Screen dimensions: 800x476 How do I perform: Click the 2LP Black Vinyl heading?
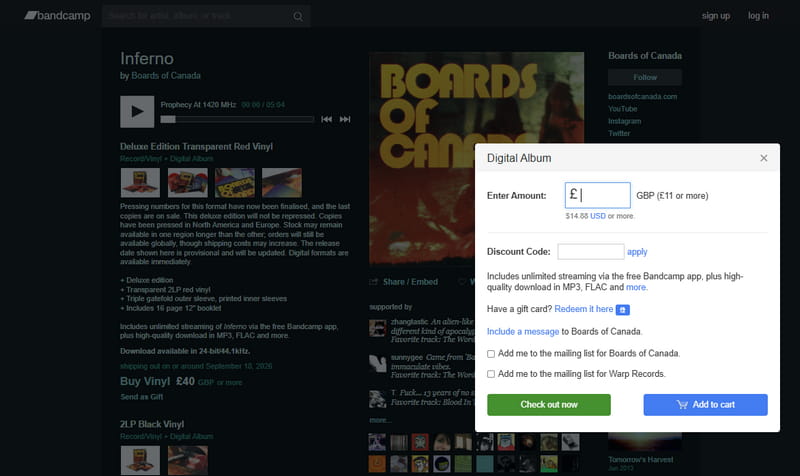pyautogui.click(x=152, y=424)
